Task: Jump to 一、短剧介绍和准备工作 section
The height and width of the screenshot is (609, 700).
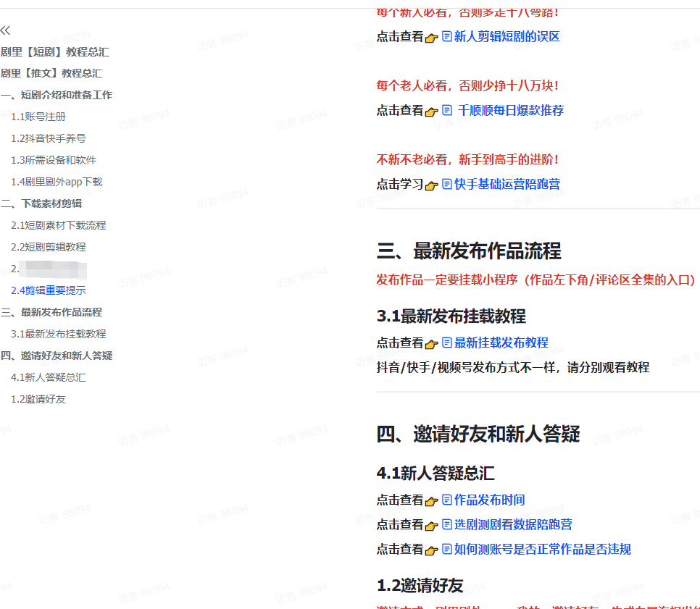Action: coord(57,95)
